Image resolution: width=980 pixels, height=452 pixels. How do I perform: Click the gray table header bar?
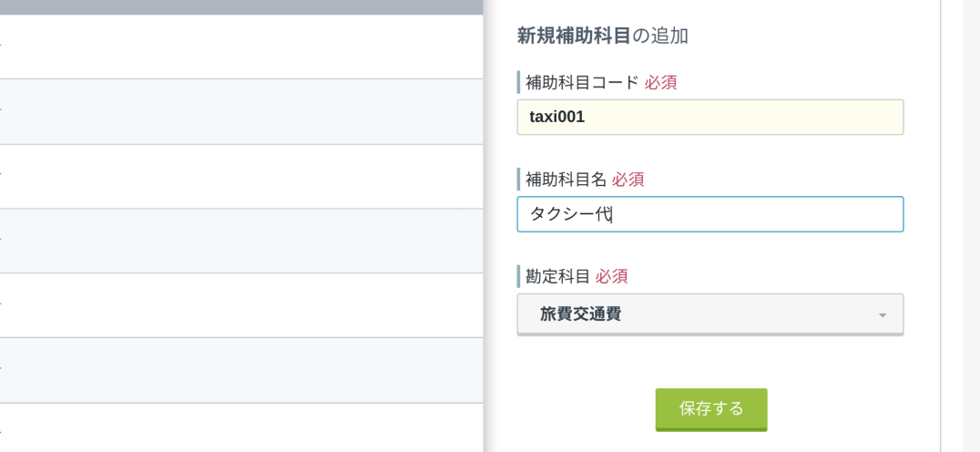[x=242, y=7]
